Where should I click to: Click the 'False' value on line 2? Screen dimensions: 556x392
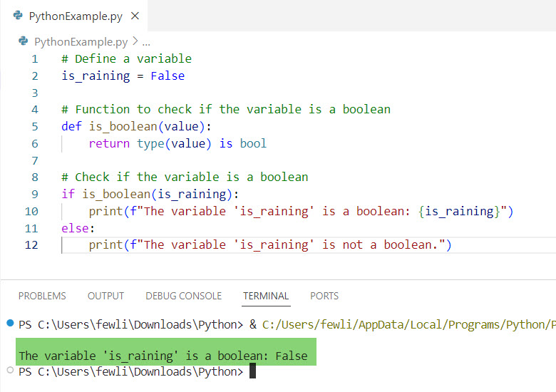click(x=168, y=76)
